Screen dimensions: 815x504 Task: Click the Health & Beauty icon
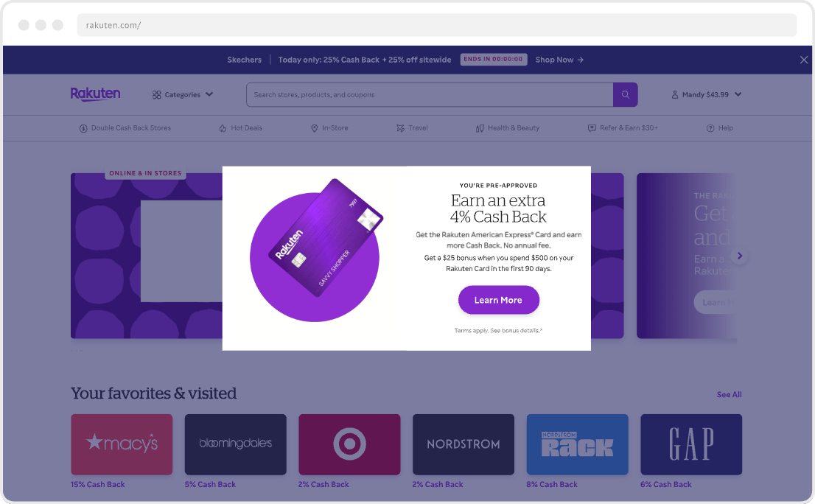[x=480, y=128]
